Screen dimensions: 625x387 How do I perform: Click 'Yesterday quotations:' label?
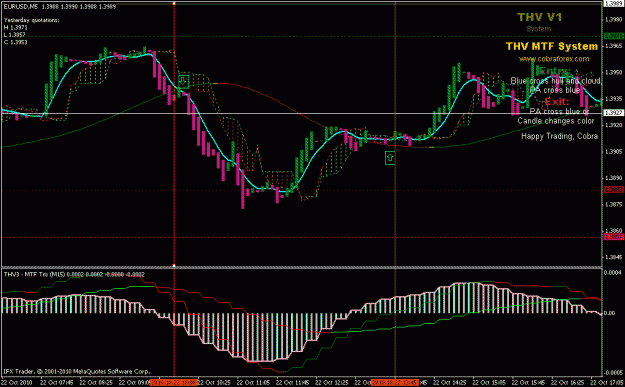(31, 20)
